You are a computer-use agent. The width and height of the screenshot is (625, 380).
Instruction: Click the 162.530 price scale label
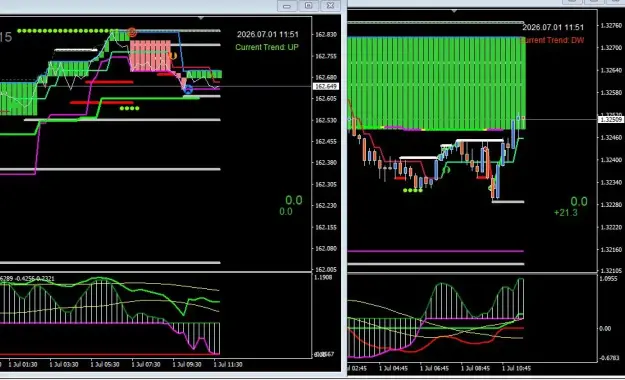(326, 120)
